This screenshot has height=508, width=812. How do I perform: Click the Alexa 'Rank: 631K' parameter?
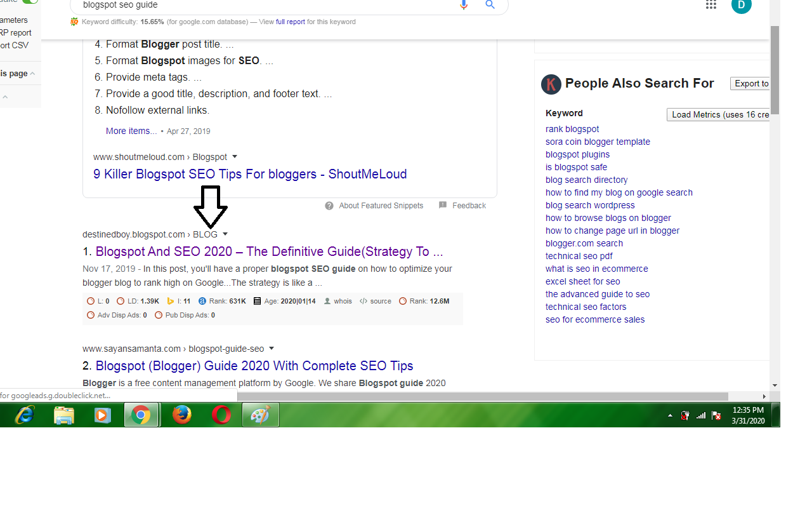[x=222, y=301]
